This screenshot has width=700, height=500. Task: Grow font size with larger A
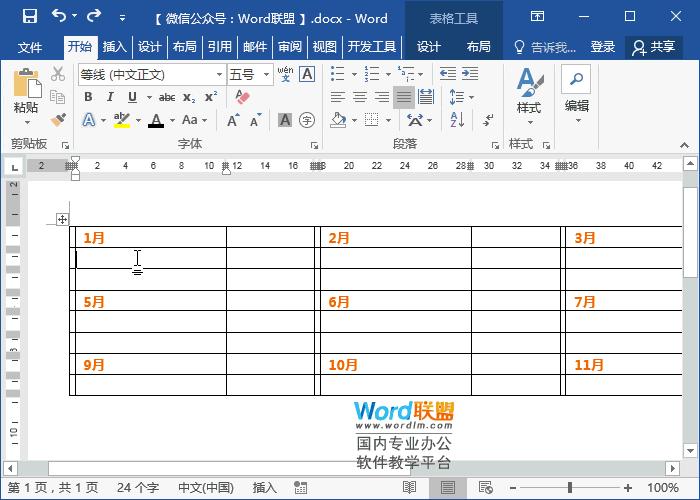pyautogui.click(x=233, y=120)
